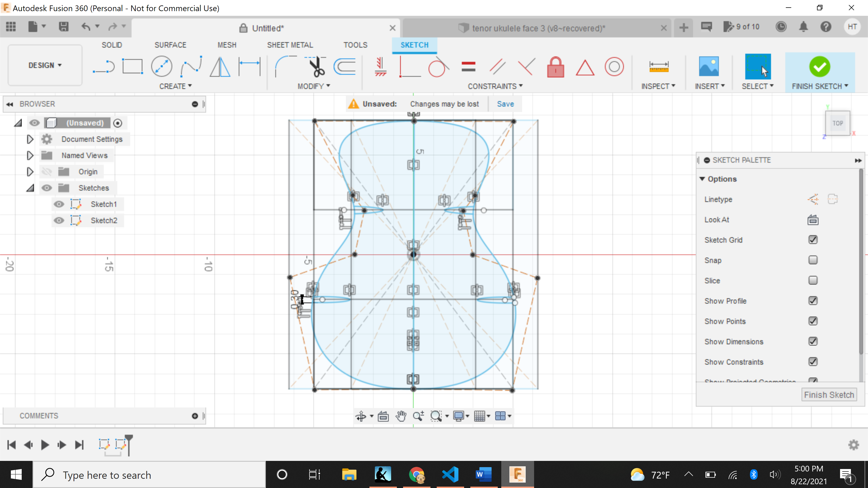Disable Show Constraints in Sketch Palette
Image resolution: width=868 pixels, height=488 pixels.
(813, 362)
